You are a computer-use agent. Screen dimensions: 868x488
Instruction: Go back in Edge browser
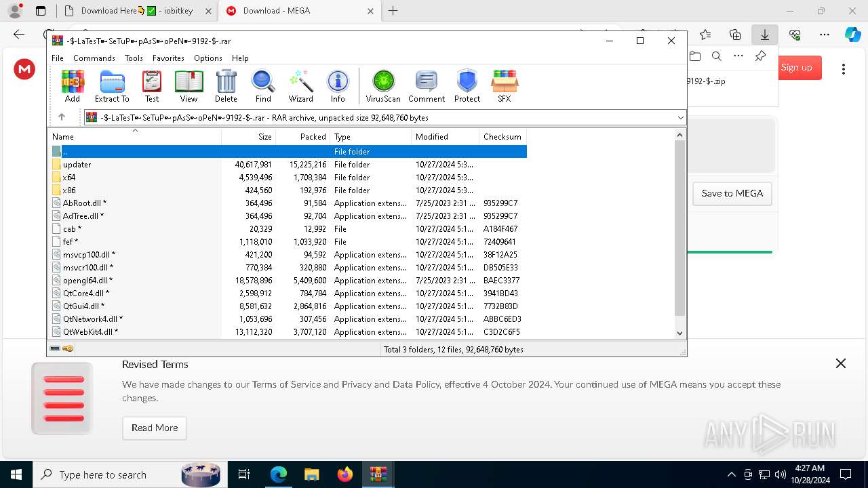pos(19,35)
